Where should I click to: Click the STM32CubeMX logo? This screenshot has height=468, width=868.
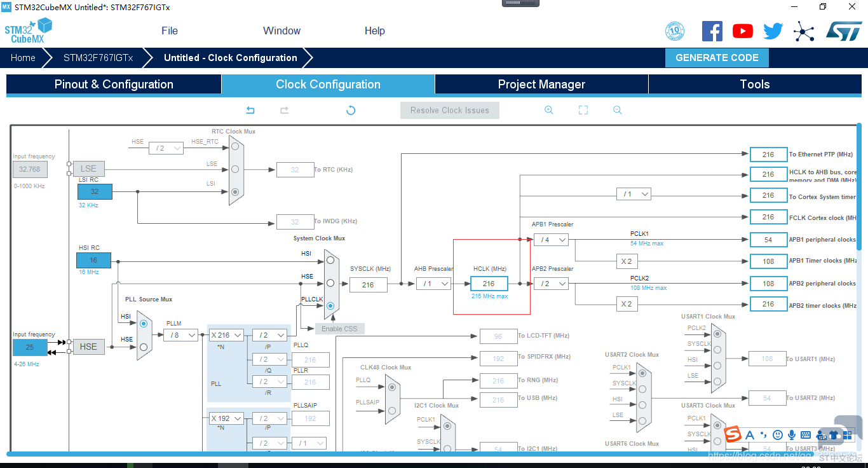click(x=28, y=31)
